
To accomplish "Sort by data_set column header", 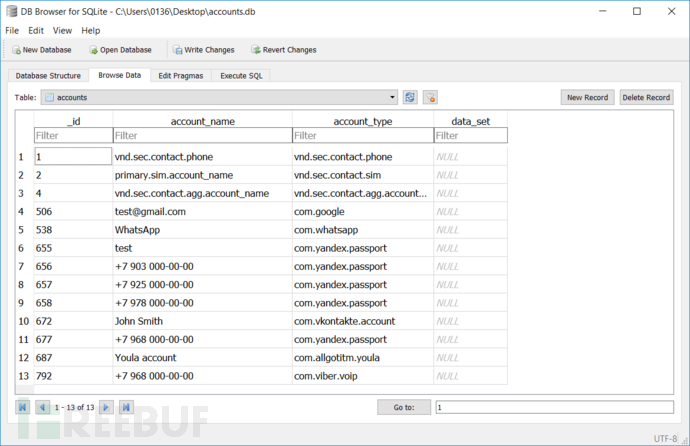I will click(471, 121).
